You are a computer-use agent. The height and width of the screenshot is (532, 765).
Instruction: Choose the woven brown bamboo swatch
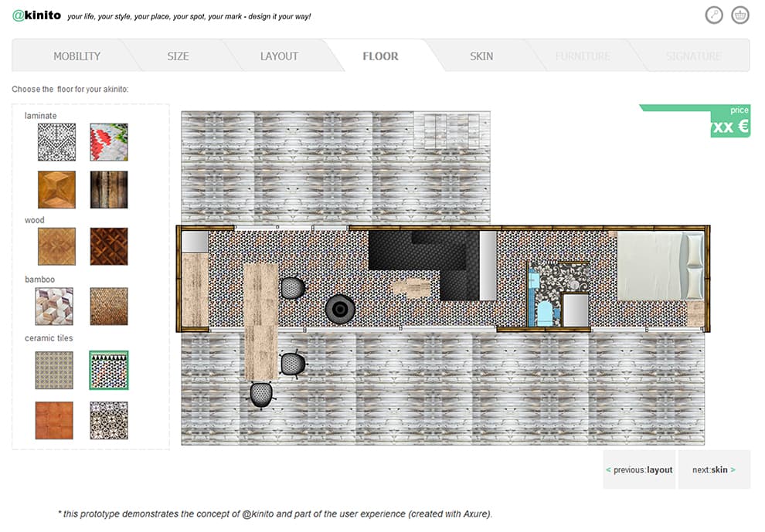[x=109, y=307]
